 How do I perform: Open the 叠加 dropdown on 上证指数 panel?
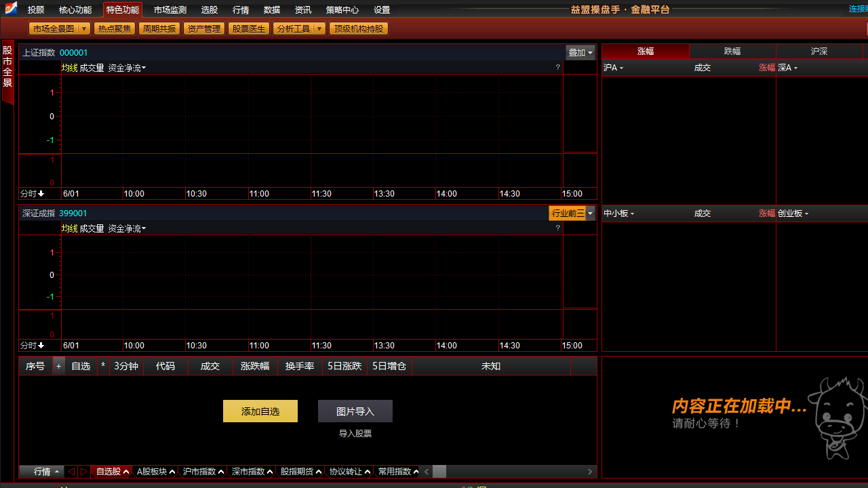(580, 53)
